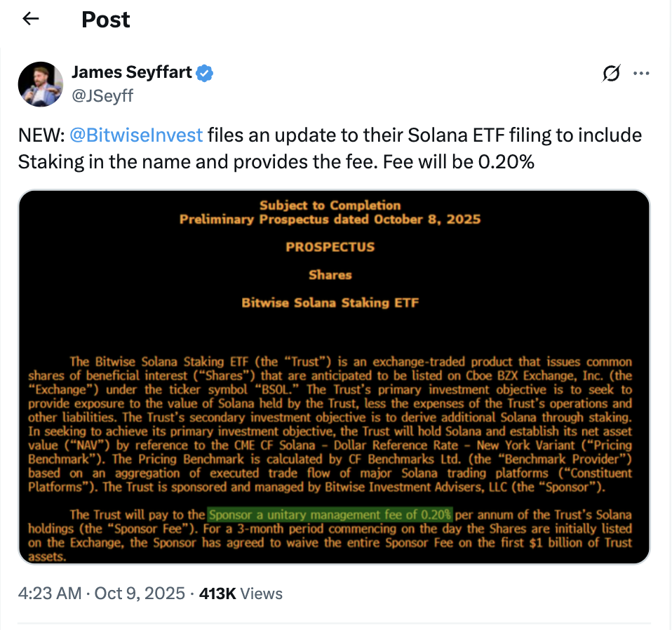Go back using the left arrow
The height and width of the screenshot is (630, 672).
(x=30, y=19)
